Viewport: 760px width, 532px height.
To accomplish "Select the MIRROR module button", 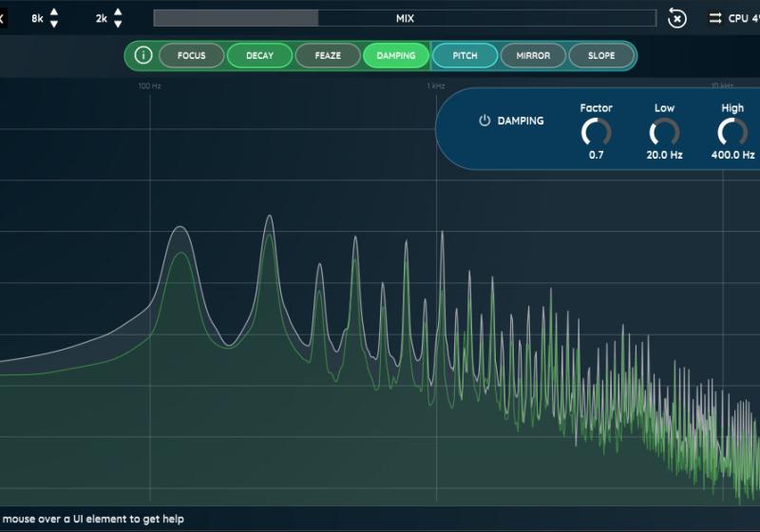I will [533, 55].
